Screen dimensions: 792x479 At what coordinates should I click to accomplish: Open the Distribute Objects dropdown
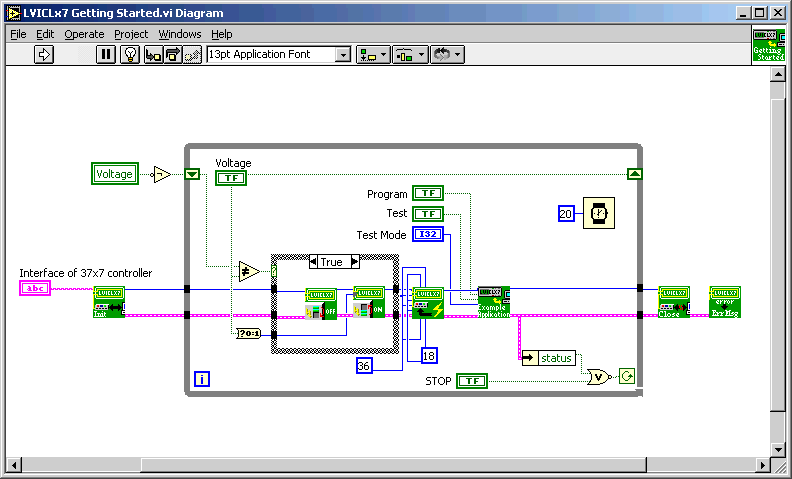coord(411,54)
